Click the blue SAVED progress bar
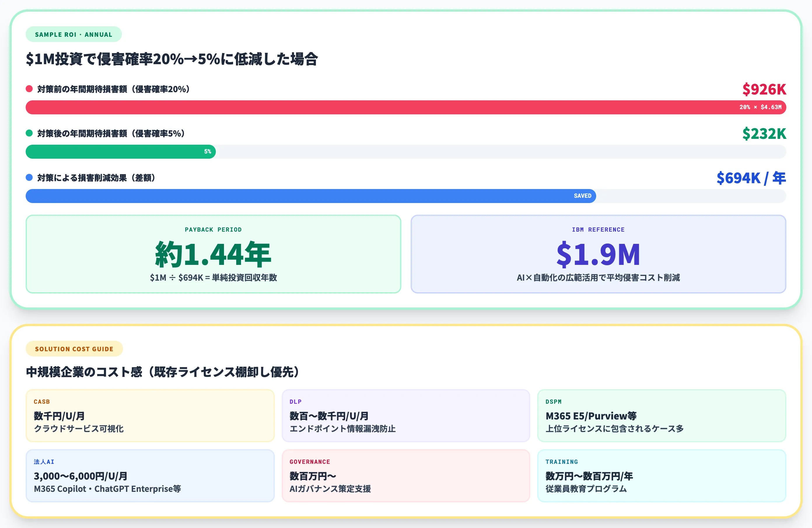This screenshot has width=812, height=528. [x=311, y=196]
